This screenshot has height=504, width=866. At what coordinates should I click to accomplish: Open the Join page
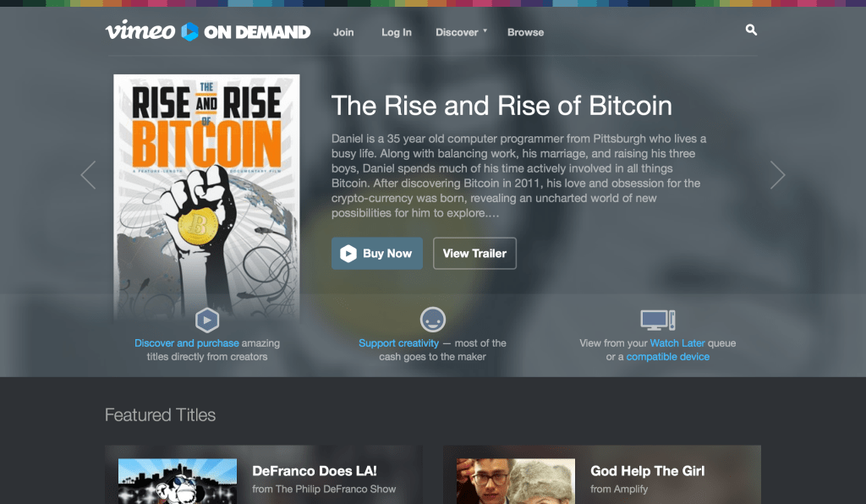(x=343, y=32)
